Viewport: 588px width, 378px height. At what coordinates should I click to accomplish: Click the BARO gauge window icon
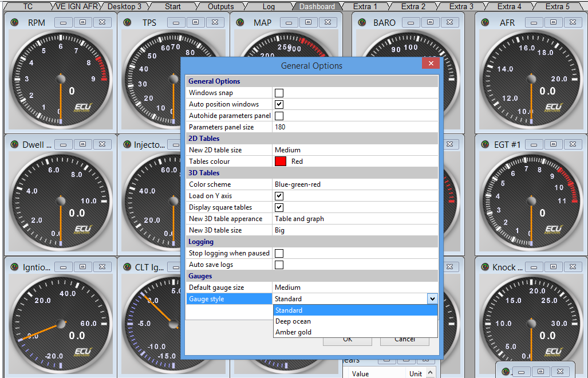361,23
